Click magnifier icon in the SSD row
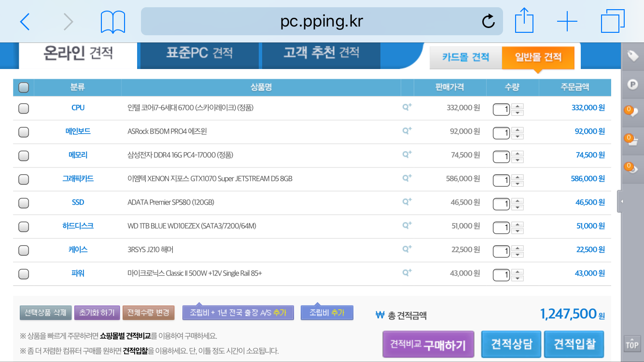 coord(407,202)
